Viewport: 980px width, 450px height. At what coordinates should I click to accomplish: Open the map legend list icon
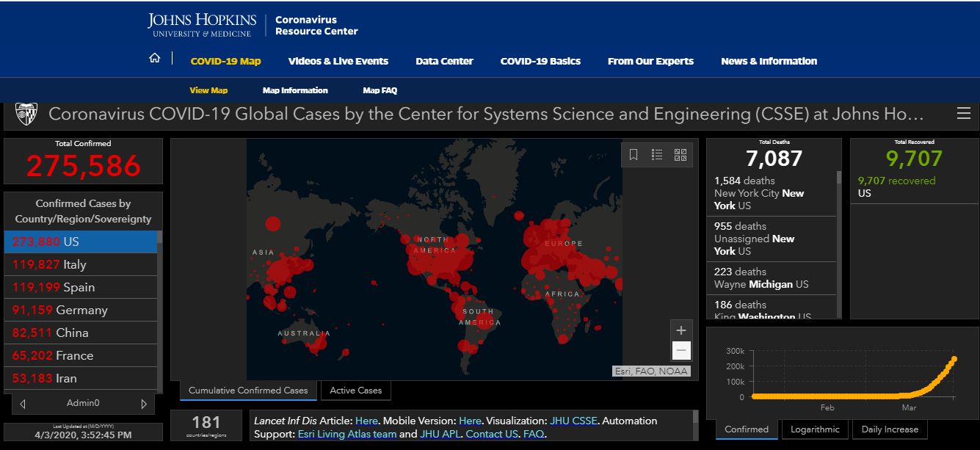click(x=657, y=155)
